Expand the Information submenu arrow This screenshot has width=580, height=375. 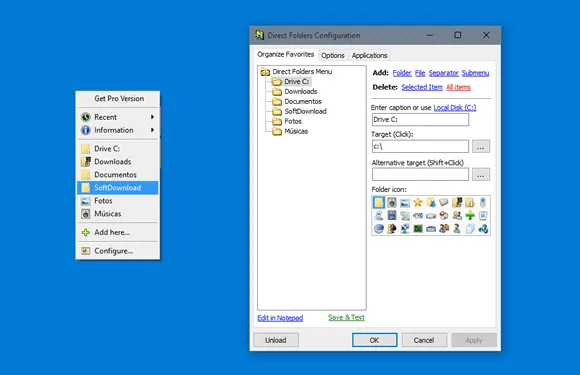[x=152, y=130]
